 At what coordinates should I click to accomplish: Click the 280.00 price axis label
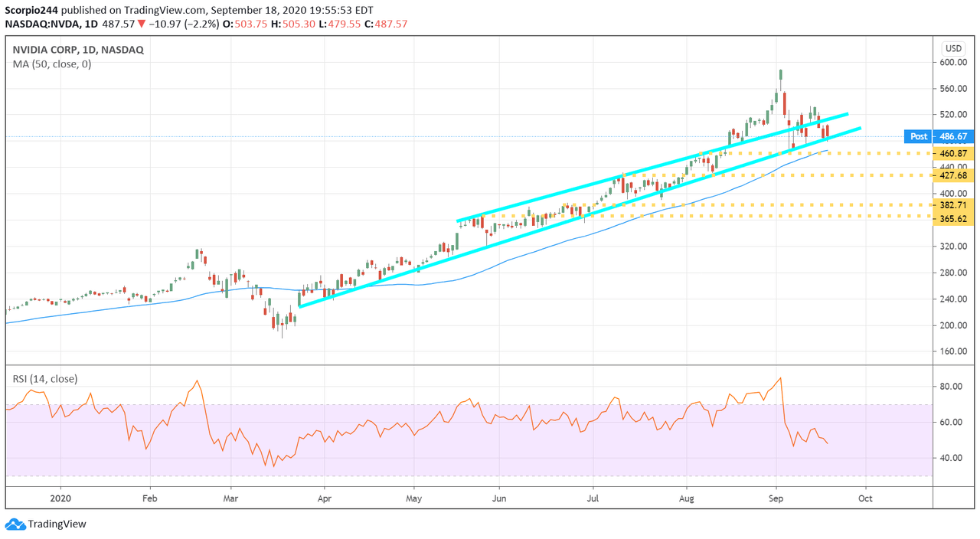pos(953,273)
